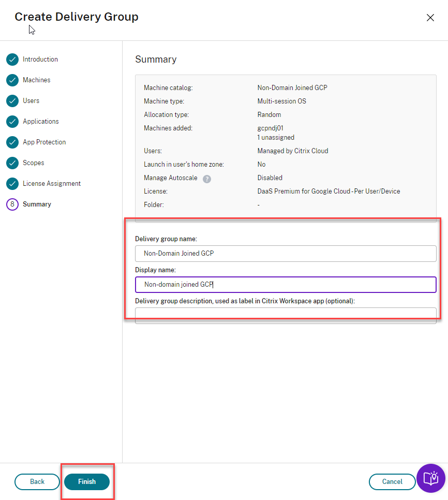The image size is (448, 500).
Task: Click the License Assignment checkmark icon
Action: tap(12, 184)
